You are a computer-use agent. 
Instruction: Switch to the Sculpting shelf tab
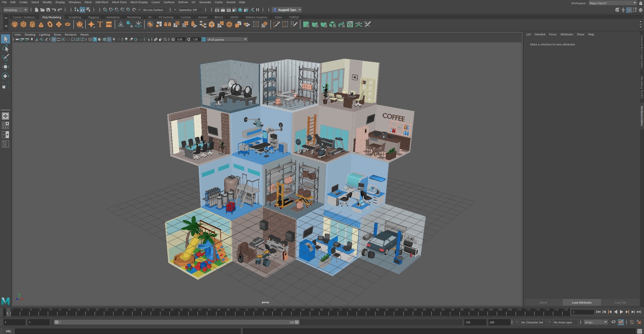point(74,17)
